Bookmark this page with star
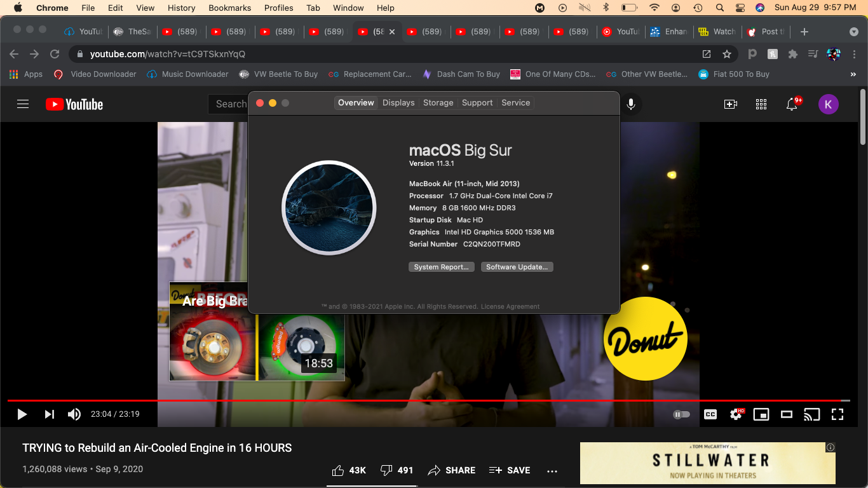 click(727, 54)
